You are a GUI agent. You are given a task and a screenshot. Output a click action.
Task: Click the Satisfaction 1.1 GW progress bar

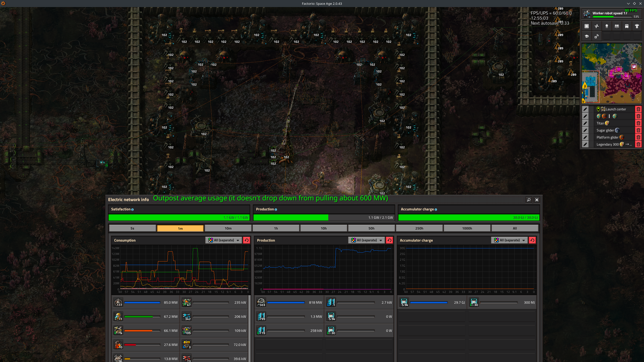pyautogui.click(x=179, y=217)
